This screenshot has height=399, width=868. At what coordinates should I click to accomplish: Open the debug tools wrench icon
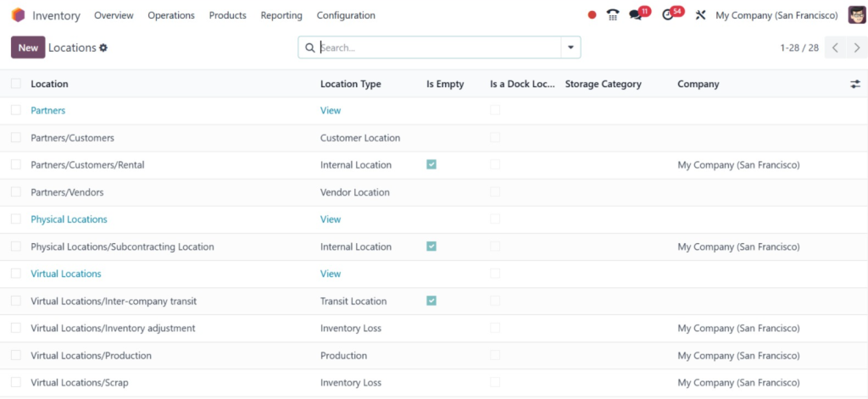coord(700,15)
